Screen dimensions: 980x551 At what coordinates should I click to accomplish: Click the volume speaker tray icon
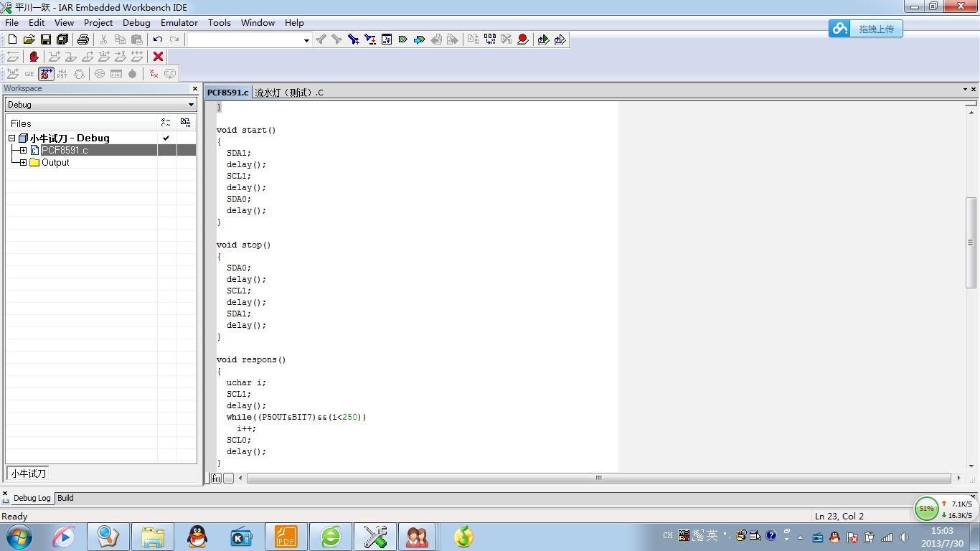[x=904, y=537]
